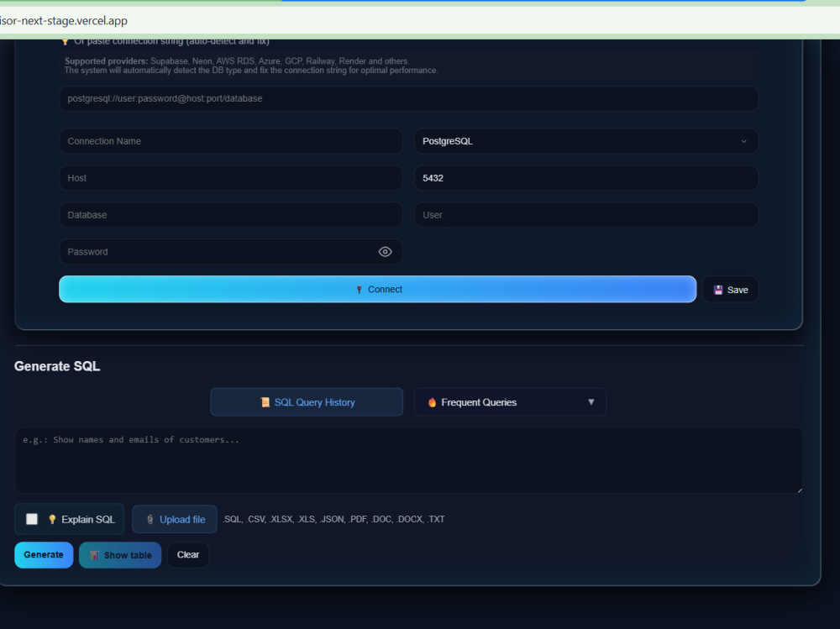
Task: Click the Show table button
Action: [120, 555]
